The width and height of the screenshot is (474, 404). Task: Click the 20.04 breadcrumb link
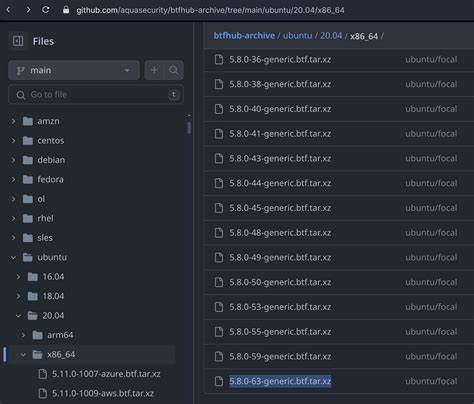331,36
